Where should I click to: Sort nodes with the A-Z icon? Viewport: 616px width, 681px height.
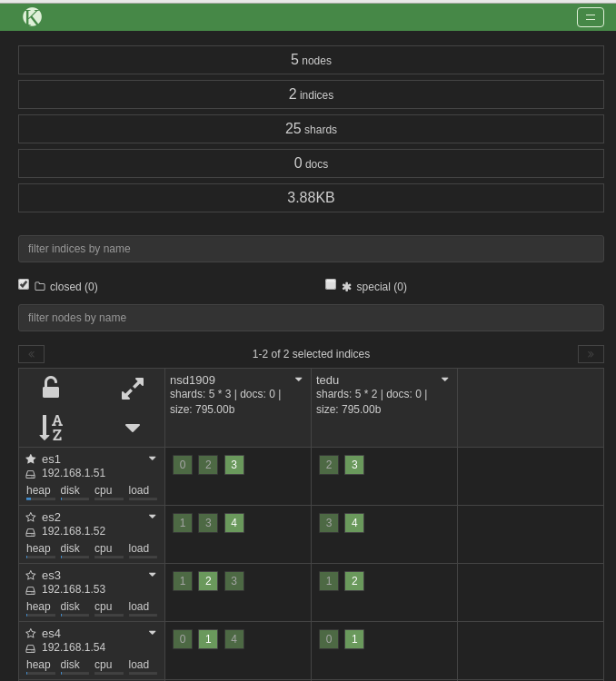coord(51,428)
